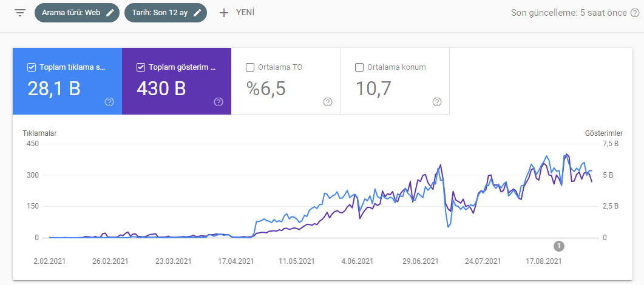Click the filter lines icon
644x285 pixels.
tap(20, 13)
